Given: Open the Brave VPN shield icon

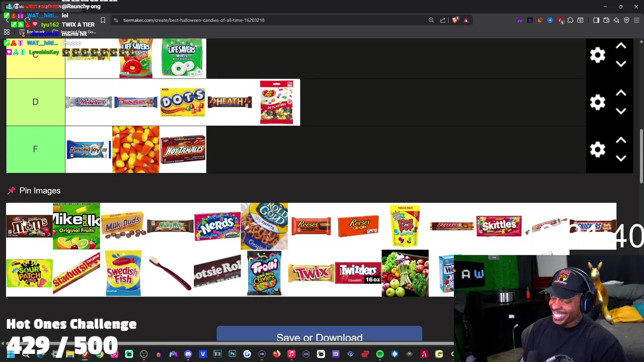Looking at the screenshot, I should click(626, 20).
